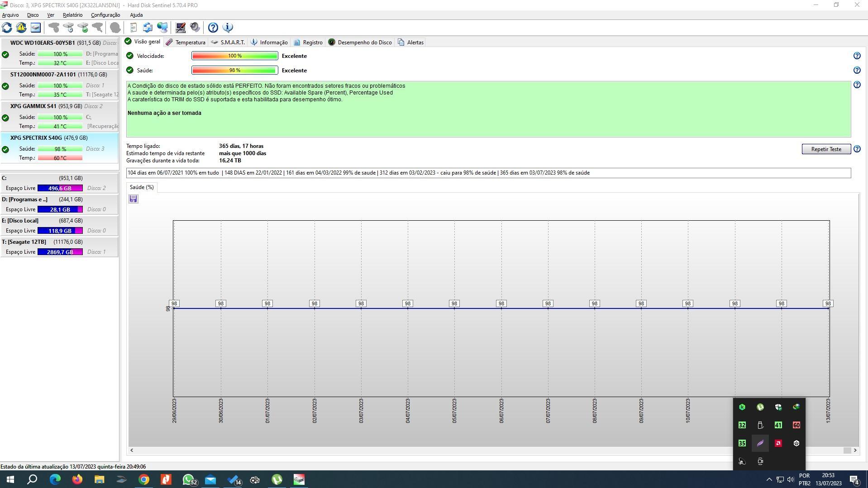
Task: Select XPG SPECTRIX S40G disk in list
Action: pos(59,148)
